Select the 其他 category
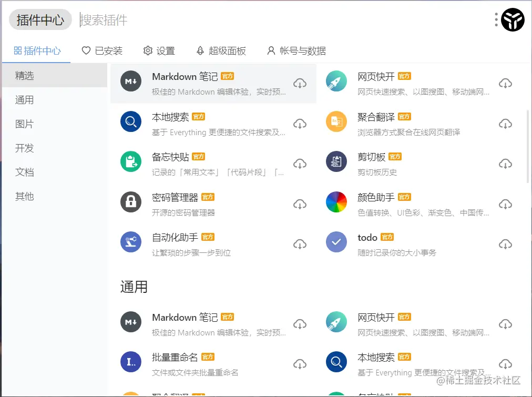532x397 pixels. (x=55, y=196)
